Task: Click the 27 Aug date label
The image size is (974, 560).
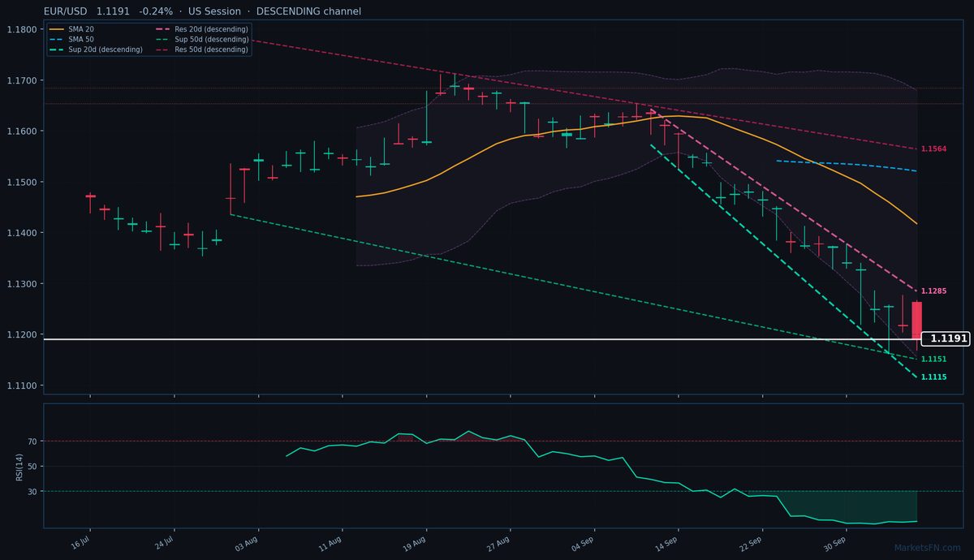Action: 499,542
